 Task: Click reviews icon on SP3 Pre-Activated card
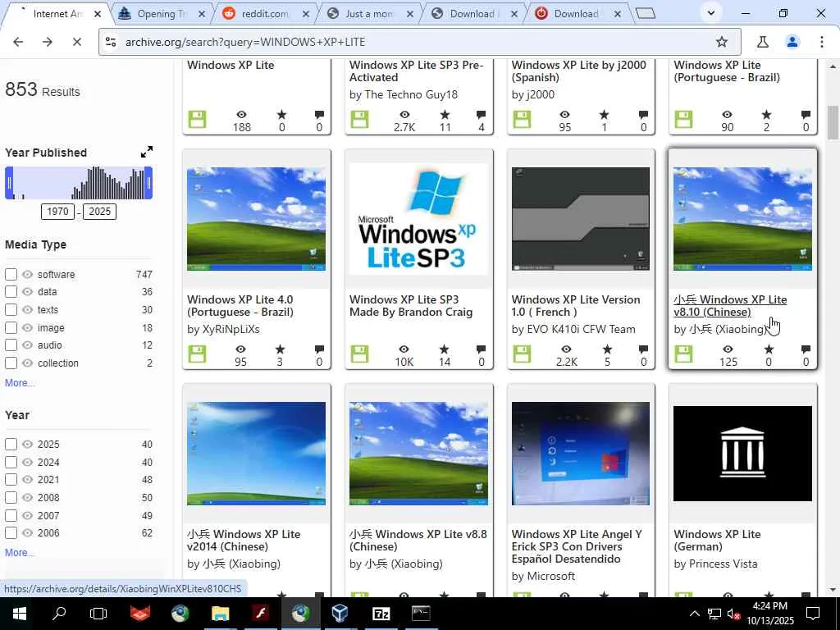[x=481, y=115]
